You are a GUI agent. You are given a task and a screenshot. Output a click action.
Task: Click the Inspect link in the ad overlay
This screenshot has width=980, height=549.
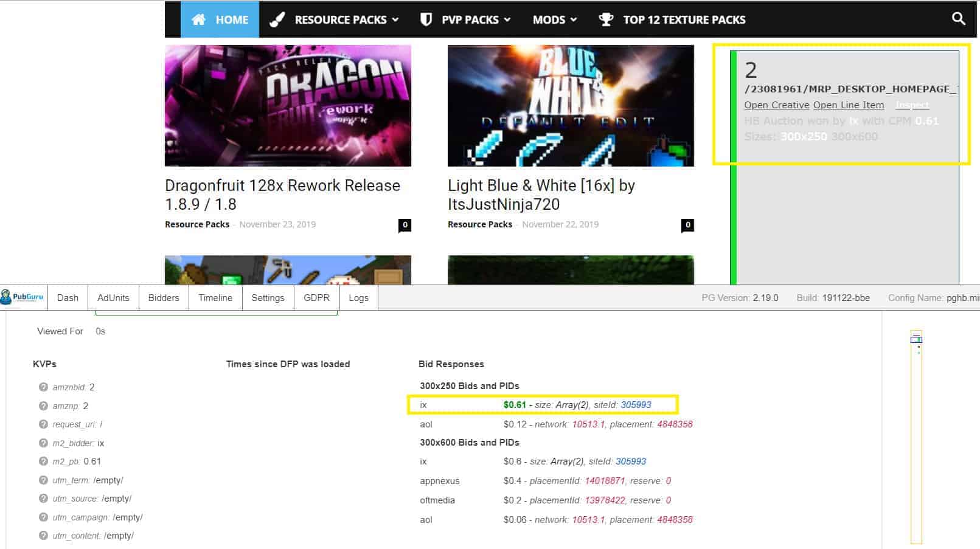912,105
